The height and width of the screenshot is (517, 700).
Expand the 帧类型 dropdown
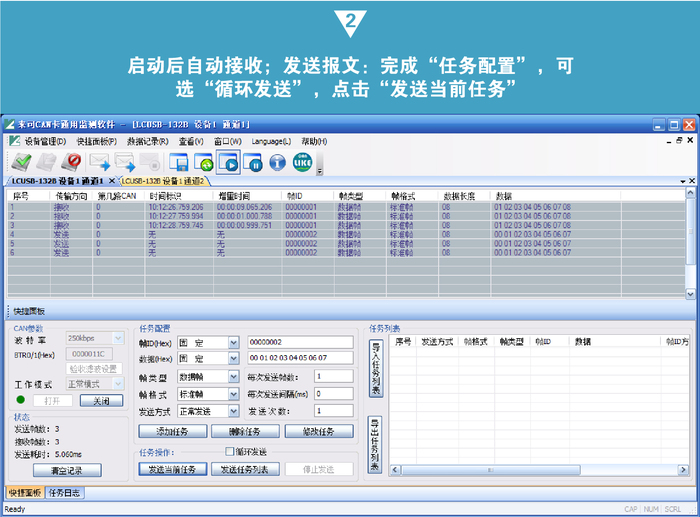234,377
